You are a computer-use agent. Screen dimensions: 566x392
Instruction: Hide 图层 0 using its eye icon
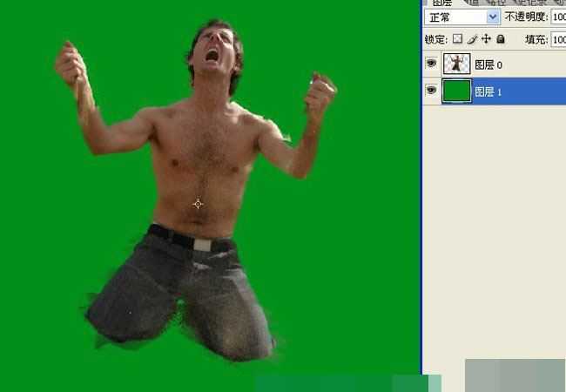pos(431,64)
